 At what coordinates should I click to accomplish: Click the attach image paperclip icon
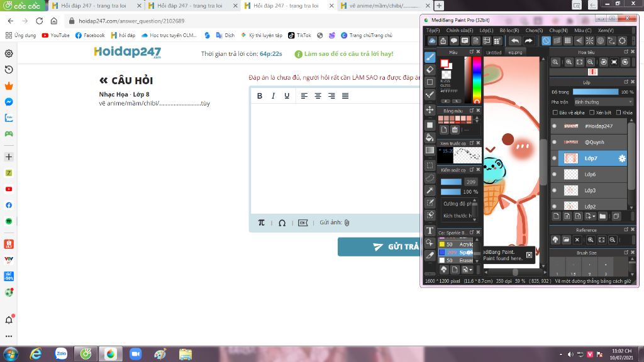pos(347,222)
